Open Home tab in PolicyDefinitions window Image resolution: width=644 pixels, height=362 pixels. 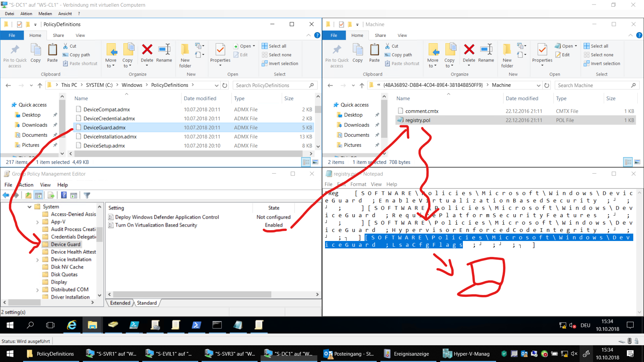click(x=35, y=35)
